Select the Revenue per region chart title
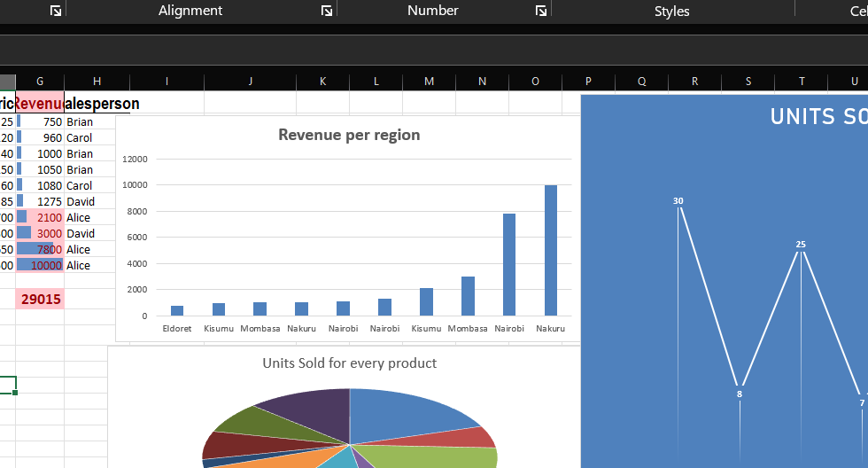868x468 pixels. pos(349,135)
